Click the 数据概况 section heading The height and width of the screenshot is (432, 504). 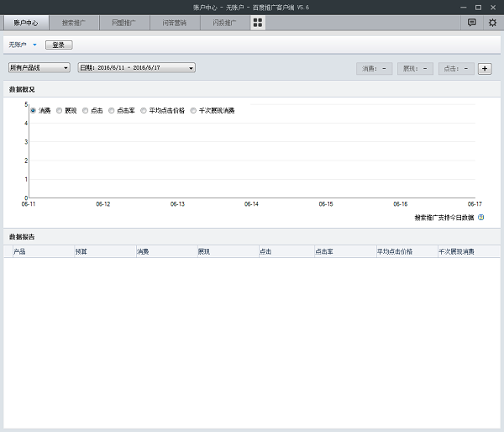[22, 89]
